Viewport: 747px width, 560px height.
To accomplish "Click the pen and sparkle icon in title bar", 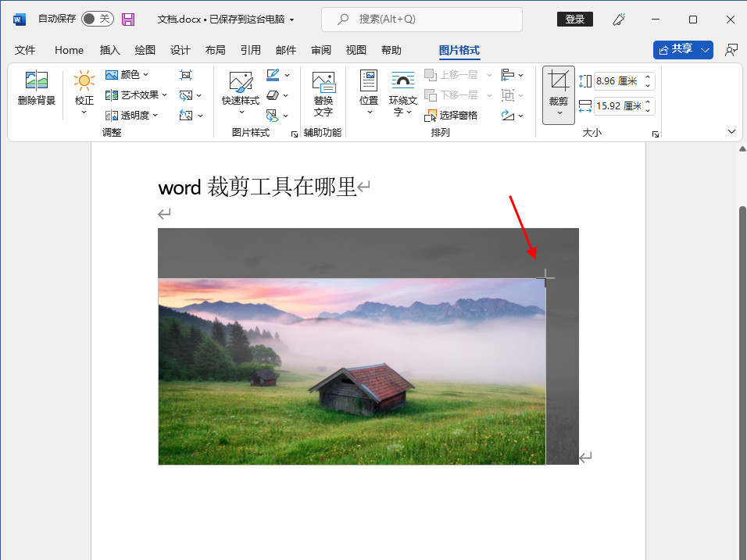I will click(618, 19).
